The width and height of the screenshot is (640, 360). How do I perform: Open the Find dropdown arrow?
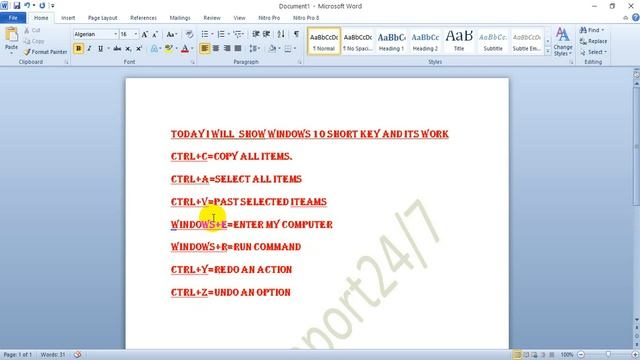(602, 30)
